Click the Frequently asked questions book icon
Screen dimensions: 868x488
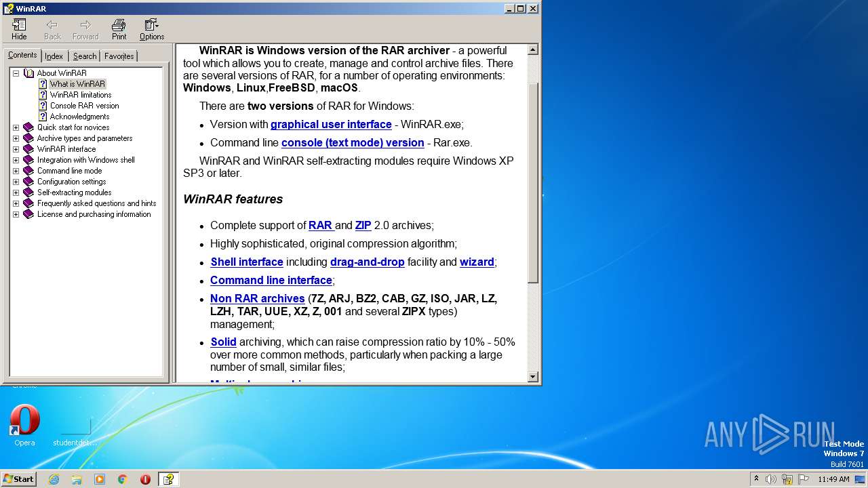[x=28, y=203]
